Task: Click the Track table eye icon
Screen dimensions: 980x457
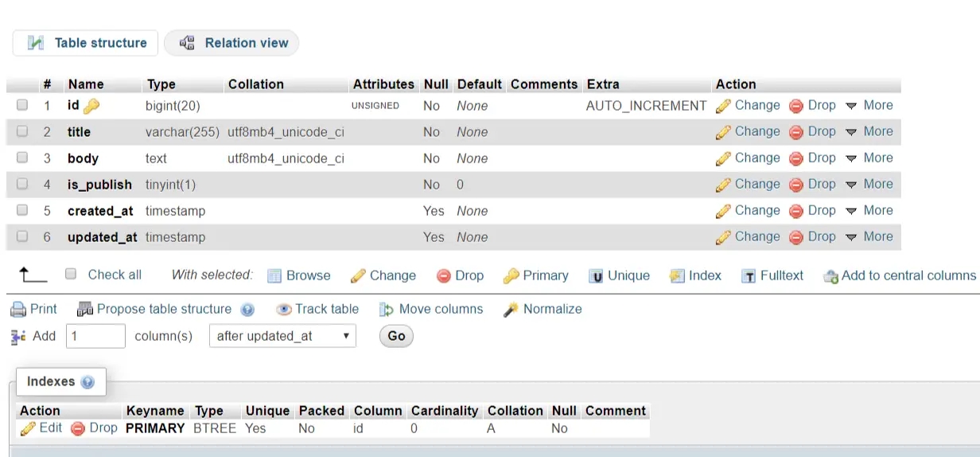Action: click(283, 310)
